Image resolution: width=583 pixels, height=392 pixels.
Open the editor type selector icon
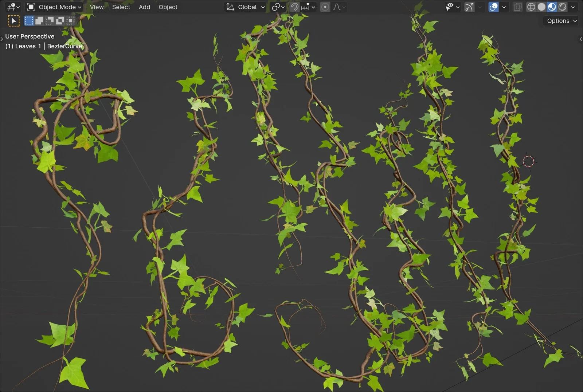(11, 7)
